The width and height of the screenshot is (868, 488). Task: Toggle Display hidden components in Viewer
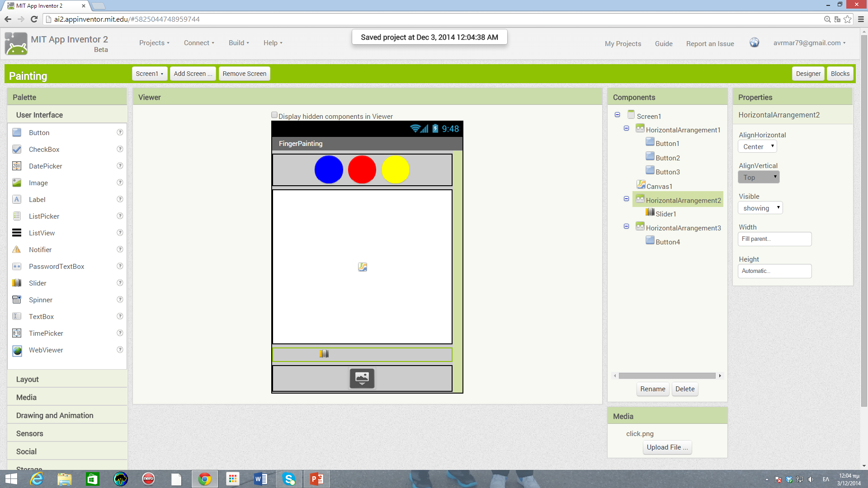coord(274,115)
